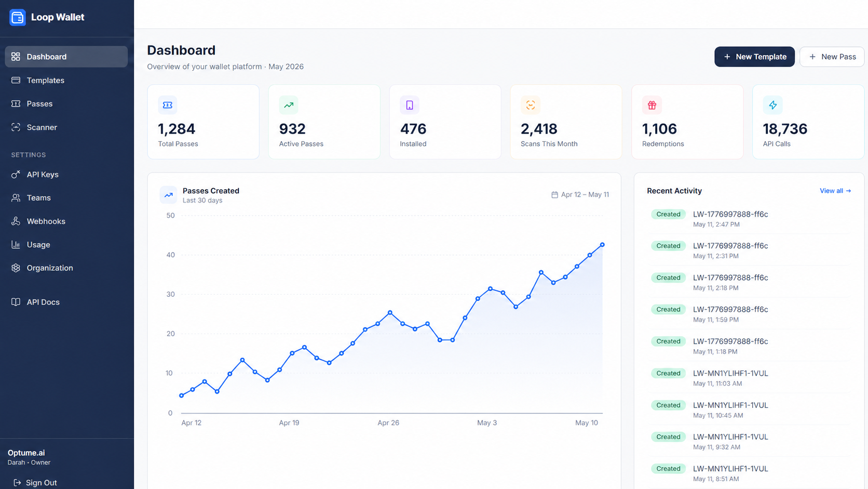Open activity entry from May 11, 10:45 AM
868x489 pixels.
tap(749, 409)
